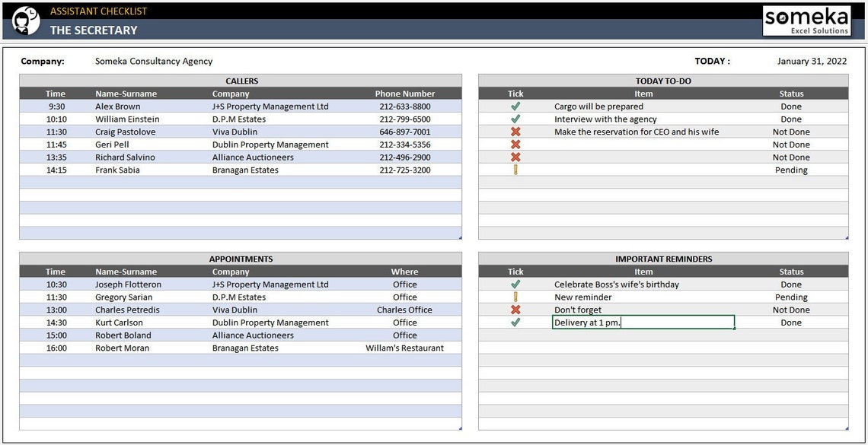
Task: Click the ASSISTANT CHECKLIST title in header
Action: point(98,11)
